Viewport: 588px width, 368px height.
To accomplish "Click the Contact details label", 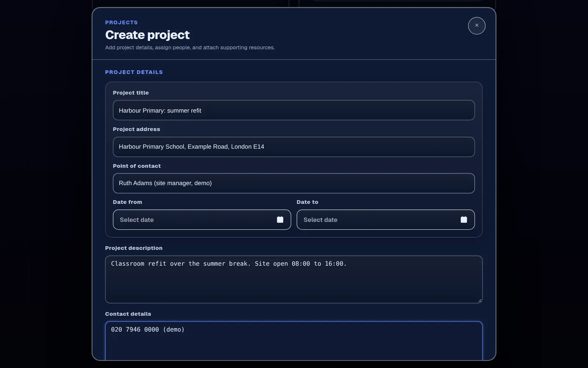I will [128, 314].
